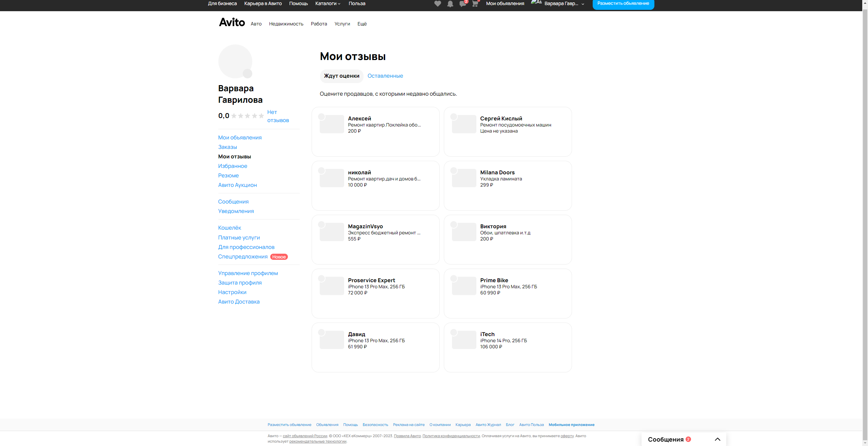Expand Варвара Гавр... account menu

pyautogui.click(x=561, y=3)
